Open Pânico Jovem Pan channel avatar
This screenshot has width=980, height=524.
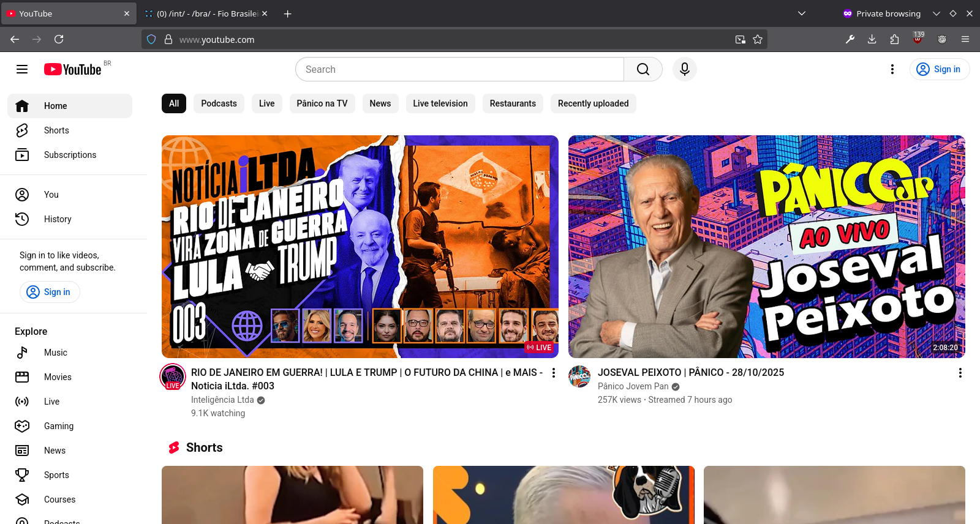(579, 376)
